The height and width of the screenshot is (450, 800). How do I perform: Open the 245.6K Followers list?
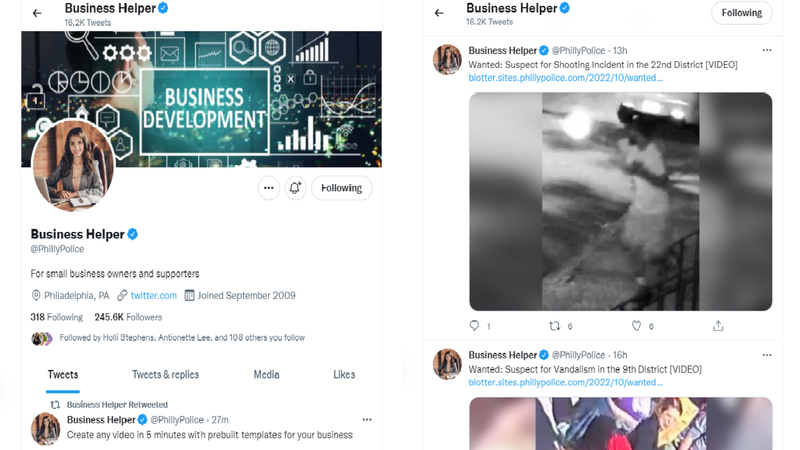(x=128, y=317)
